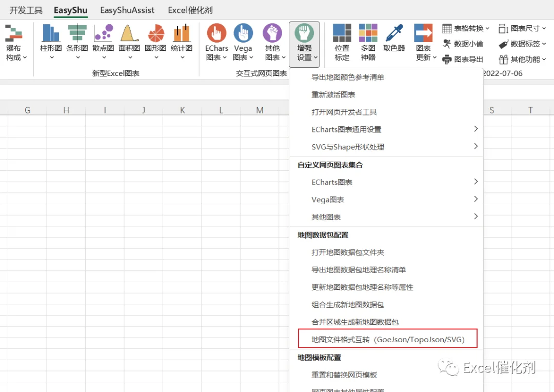
Task: Click the 位置标定 tool
Action: click(342, 43)
